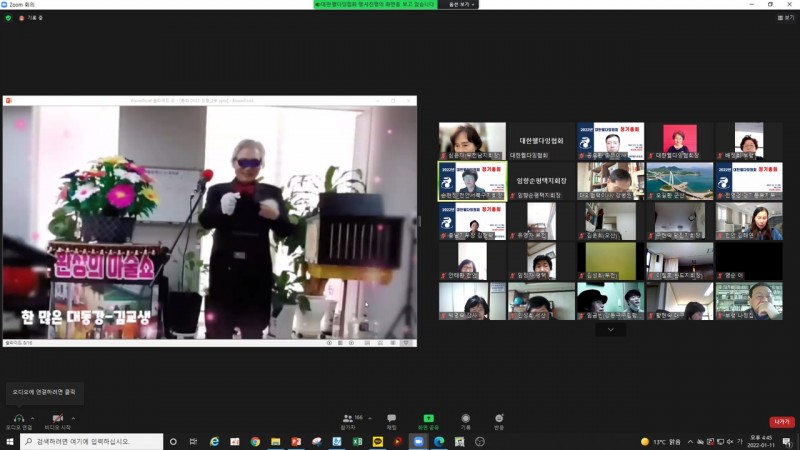The width and height of the screenshot is (800, 450).
Task: Expand the audio options arrow
Action: pos(33,418)
